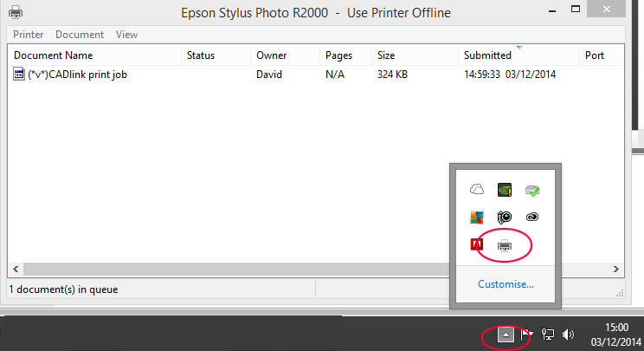Open the Printer menu
Screen dimensions: 644x351
click(28, 35)
